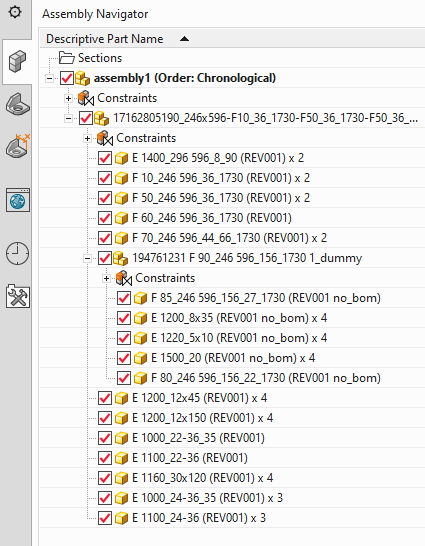The image size is (425, 546).
Task: Open the Part Navigator tab
Action: (x=17, y=146)
